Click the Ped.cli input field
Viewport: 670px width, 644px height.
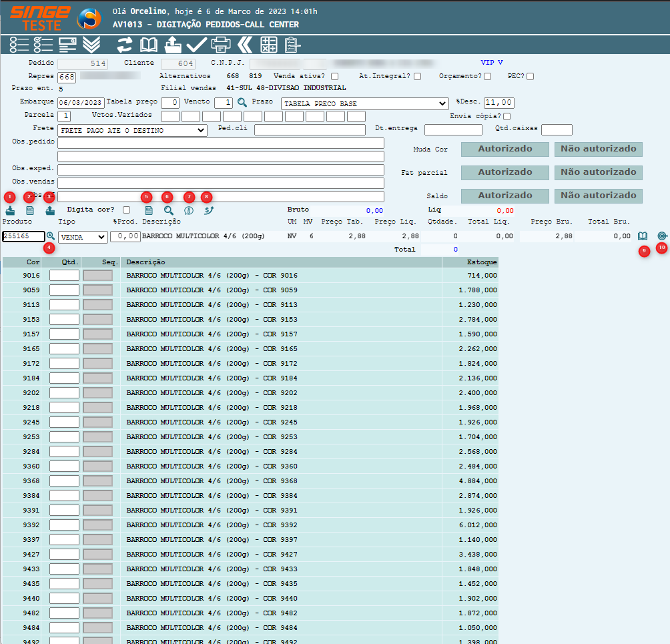310,130
